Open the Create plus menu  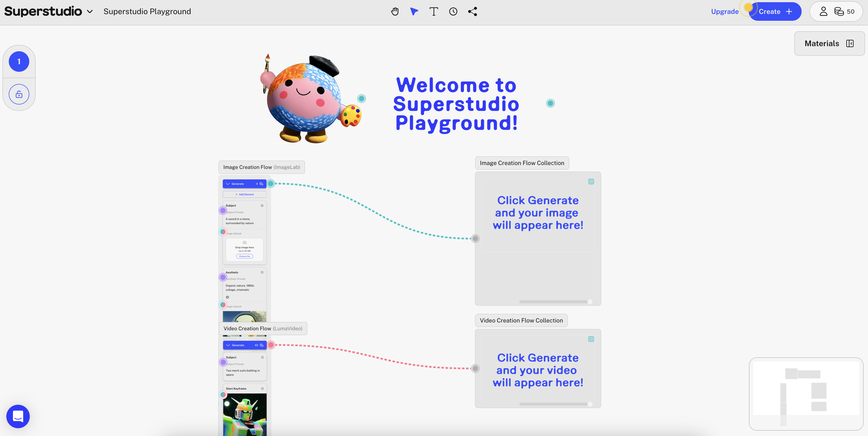click(x=775, y=11)
